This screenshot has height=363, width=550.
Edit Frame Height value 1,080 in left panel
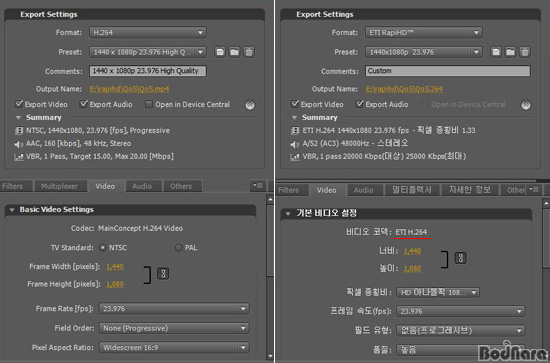coord(115,284)
